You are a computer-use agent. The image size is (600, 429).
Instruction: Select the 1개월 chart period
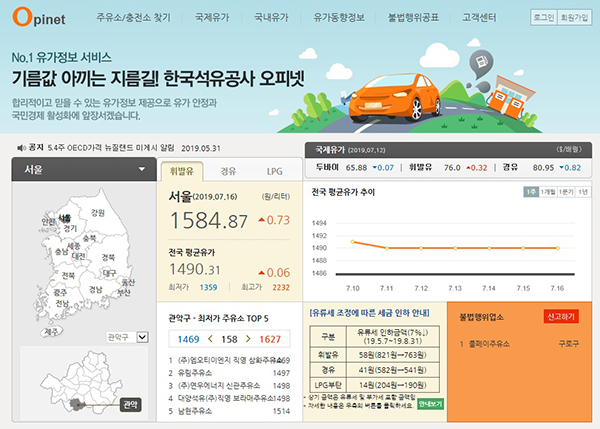point(548,192)
